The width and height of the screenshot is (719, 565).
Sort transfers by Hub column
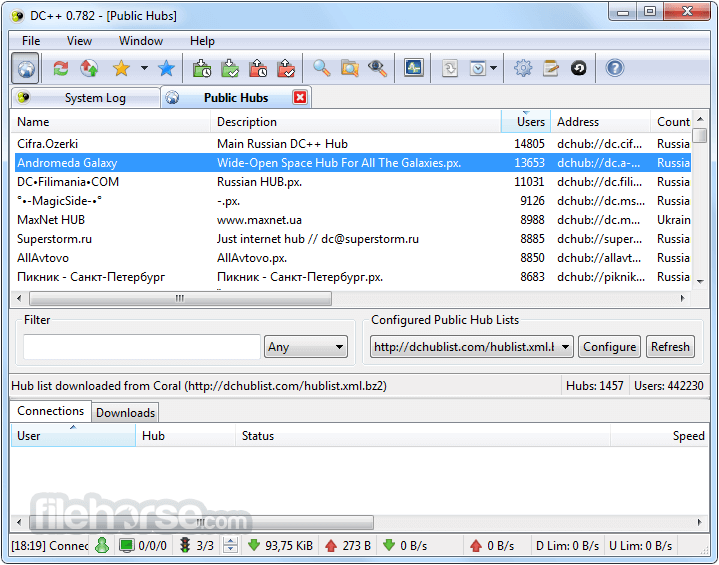pos(186,436)
